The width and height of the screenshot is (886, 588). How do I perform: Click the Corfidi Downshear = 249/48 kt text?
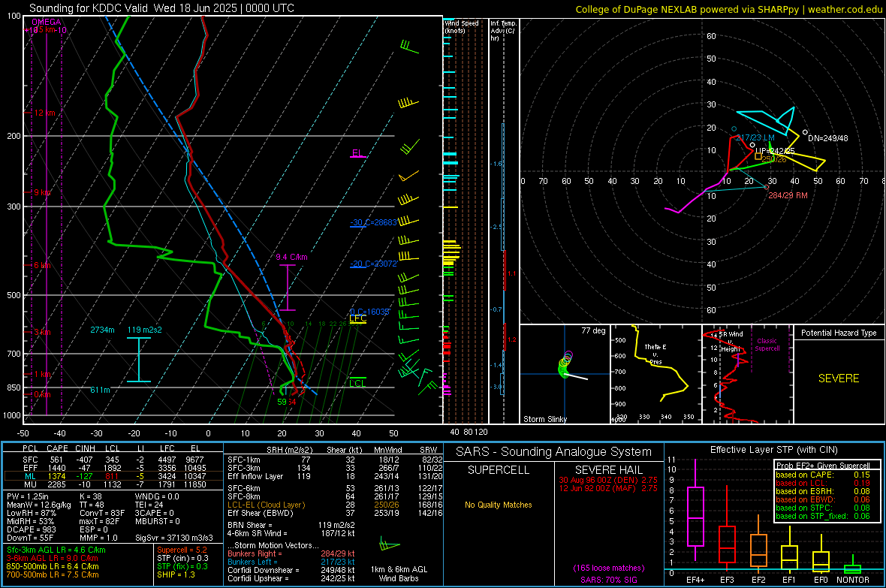click(291, 570)
